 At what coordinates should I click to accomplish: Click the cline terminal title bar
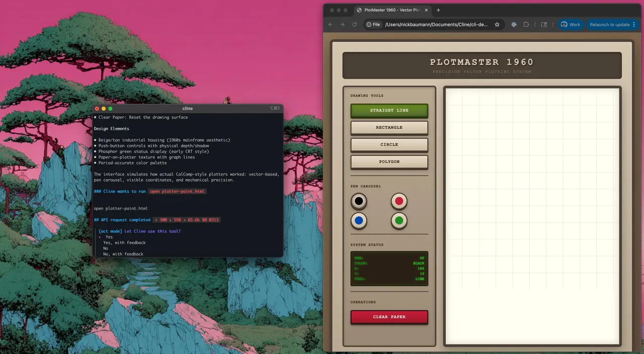pos(187,108)
